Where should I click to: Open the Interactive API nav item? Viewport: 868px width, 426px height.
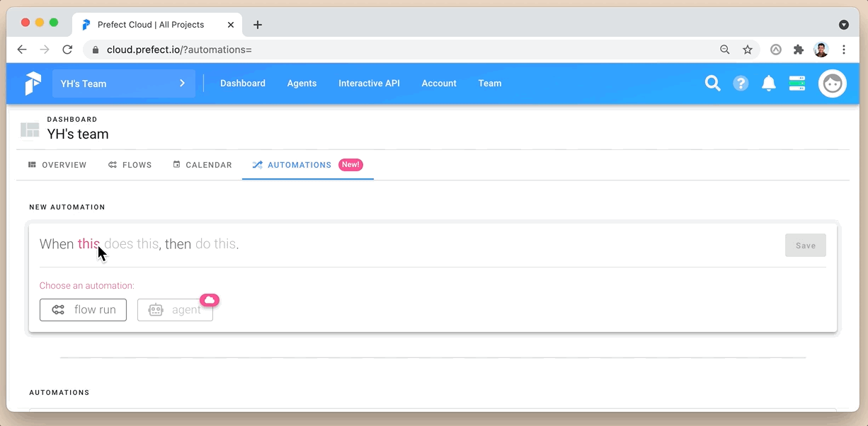[369, 84]
